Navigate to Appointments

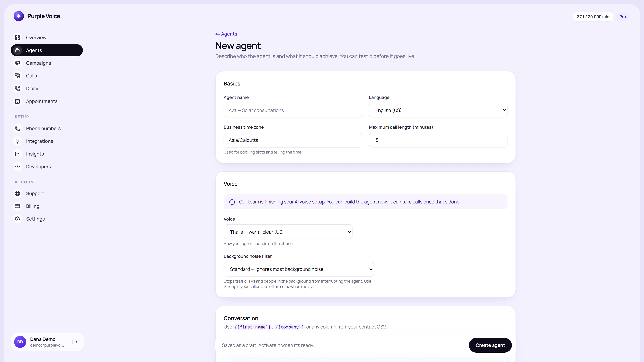click(x=47, y=101)
